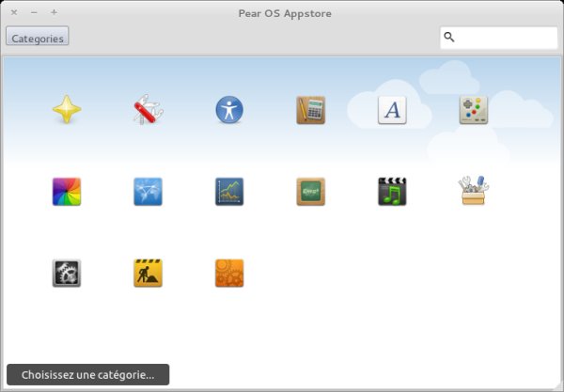Close the Pear OS Appstore window

click(14, 12)
